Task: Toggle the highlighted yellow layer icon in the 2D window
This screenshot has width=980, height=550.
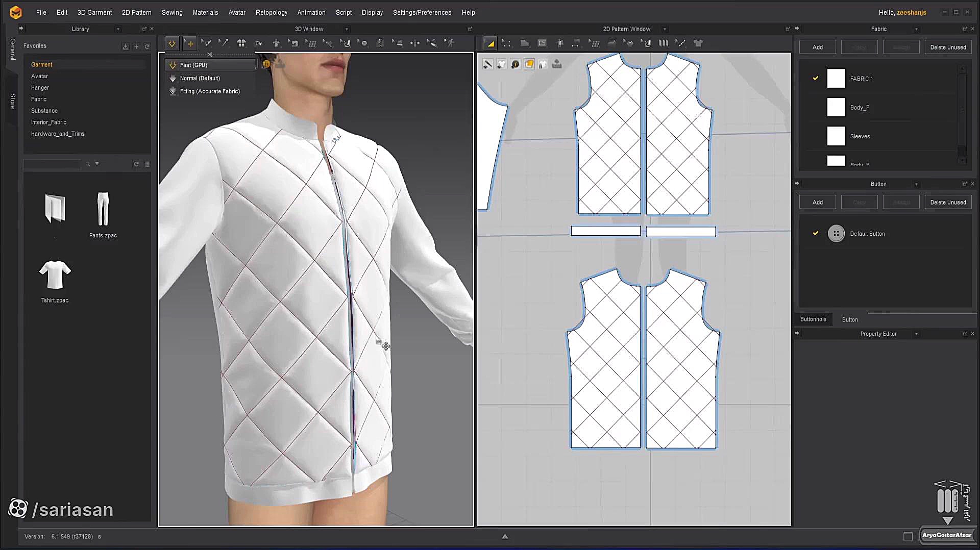Action: (529, 64)
